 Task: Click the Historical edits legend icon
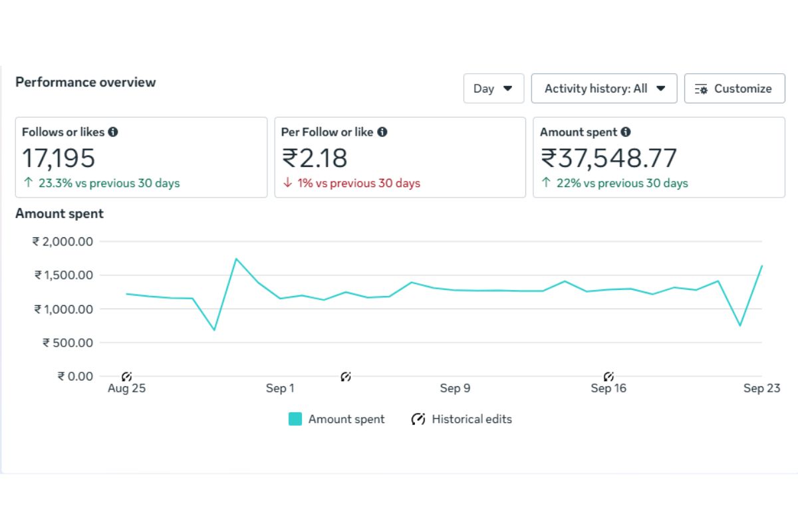[x=418, y=419]
